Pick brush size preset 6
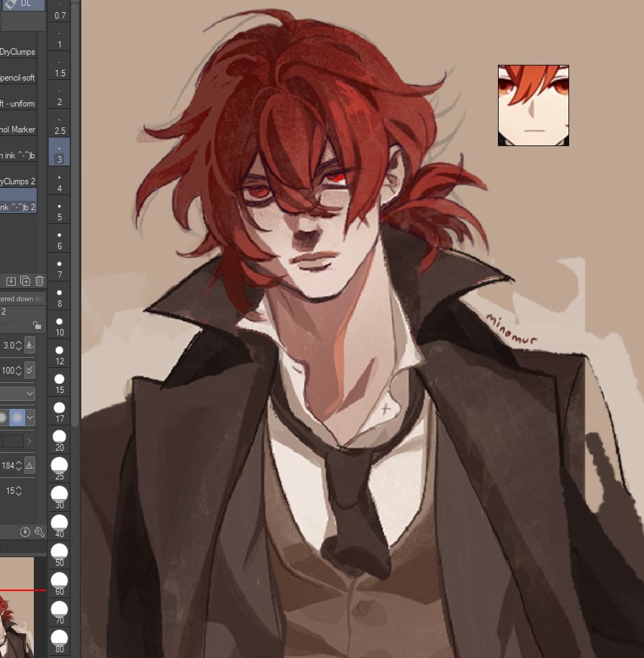644x658 pixels. point(60,239)
